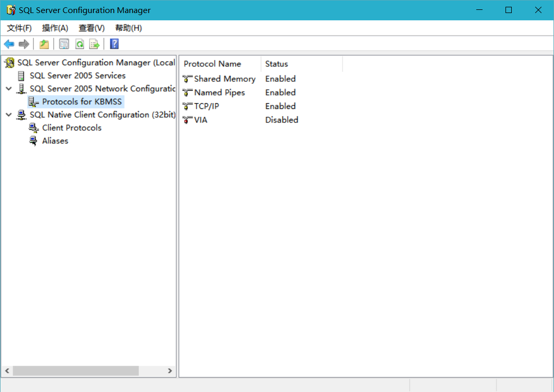
Task: Open the 查看(V) menu
Action: (91, 28)
